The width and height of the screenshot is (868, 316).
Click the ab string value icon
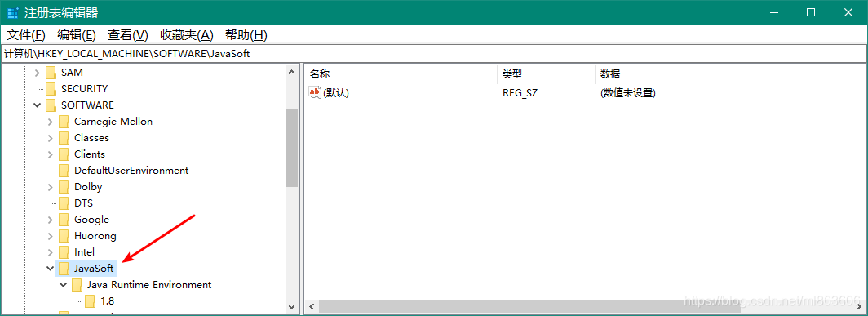click(315, 92)
